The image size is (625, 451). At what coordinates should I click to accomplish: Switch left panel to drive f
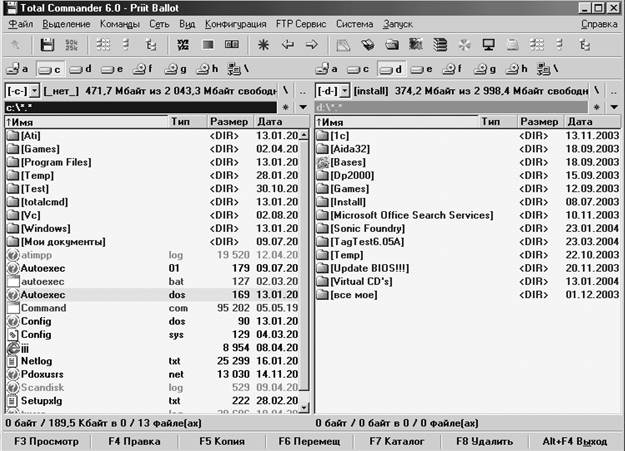coord(143,69)
